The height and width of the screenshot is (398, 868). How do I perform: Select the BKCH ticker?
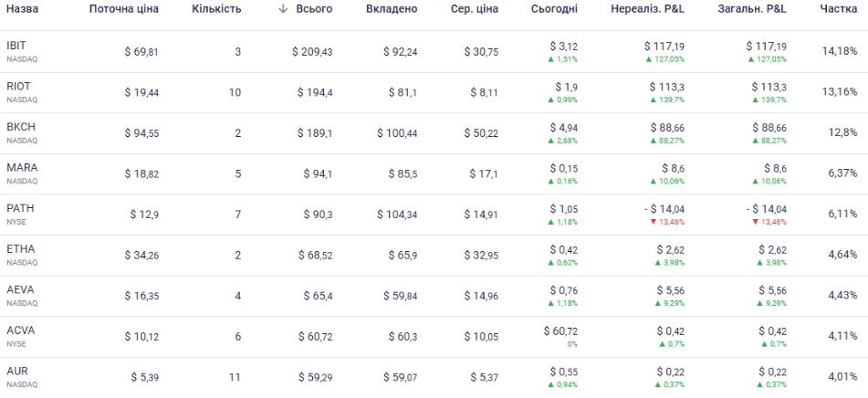pos(20,127)
